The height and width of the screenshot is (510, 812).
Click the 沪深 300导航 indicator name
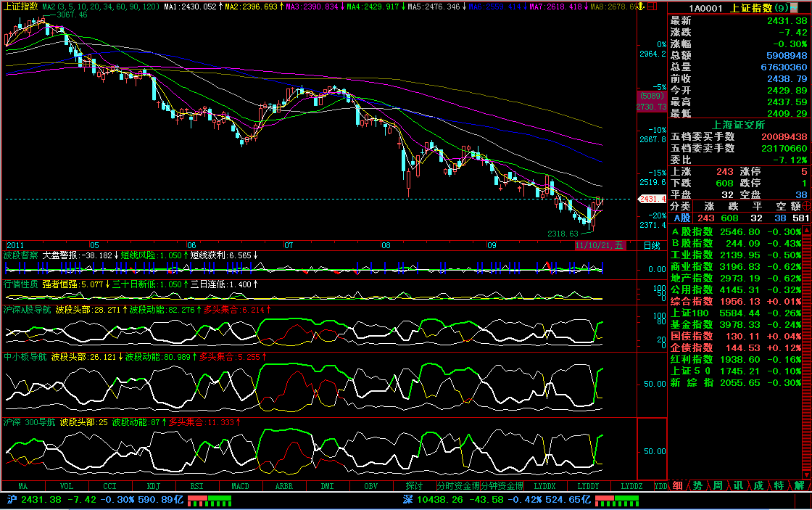(x=30, y=422)
